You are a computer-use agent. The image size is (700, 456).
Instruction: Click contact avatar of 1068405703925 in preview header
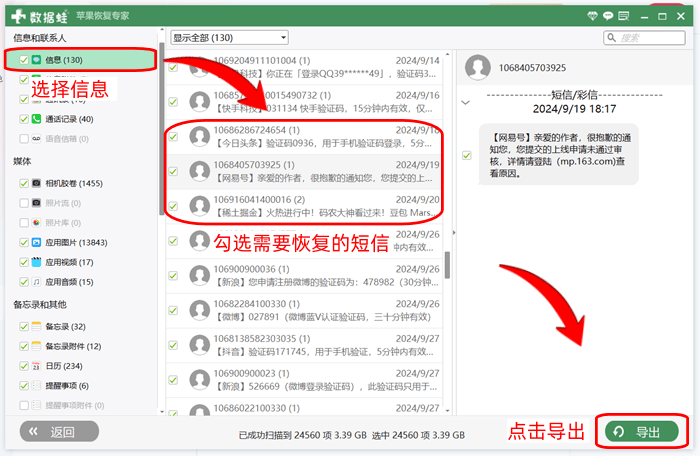478,67
